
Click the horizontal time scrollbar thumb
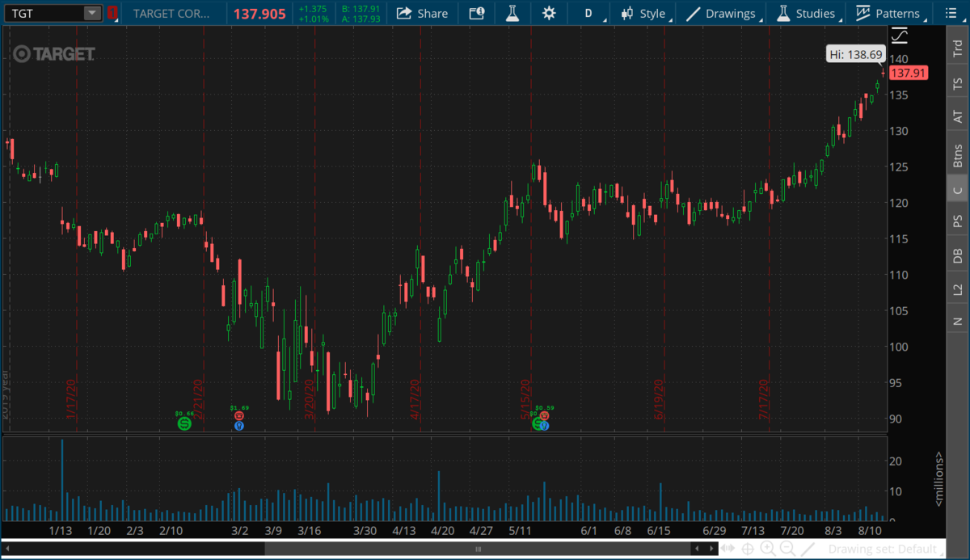pos(479,549)
